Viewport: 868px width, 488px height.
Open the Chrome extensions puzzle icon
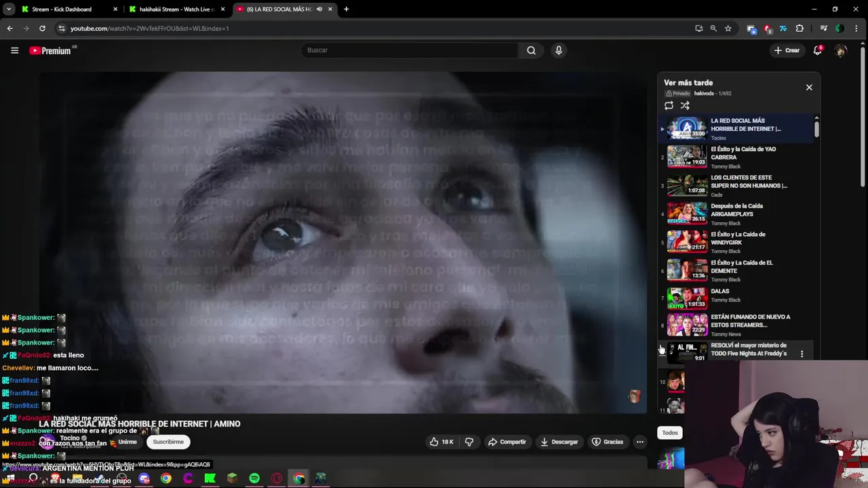800,28
